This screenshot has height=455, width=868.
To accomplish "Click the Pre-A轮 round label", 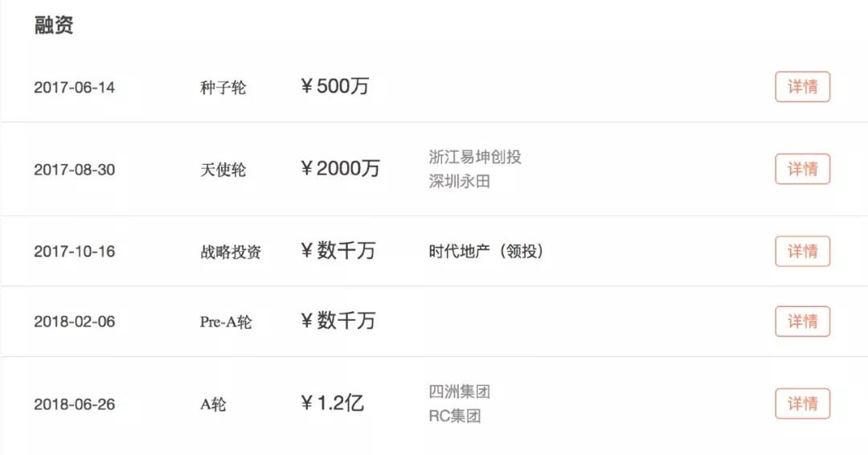I will pyautogui.click(x=225, y=322).
